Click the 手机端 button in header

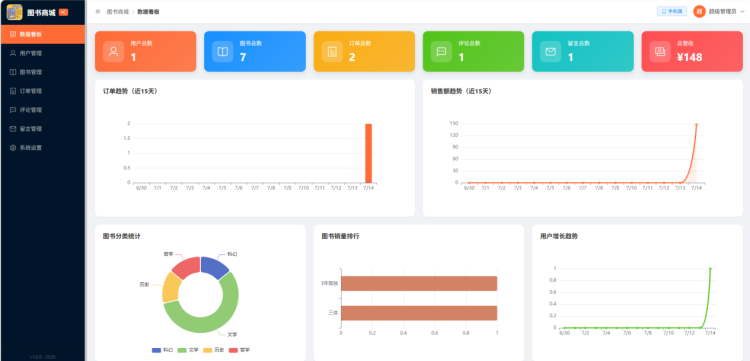(x=672, y=11)
